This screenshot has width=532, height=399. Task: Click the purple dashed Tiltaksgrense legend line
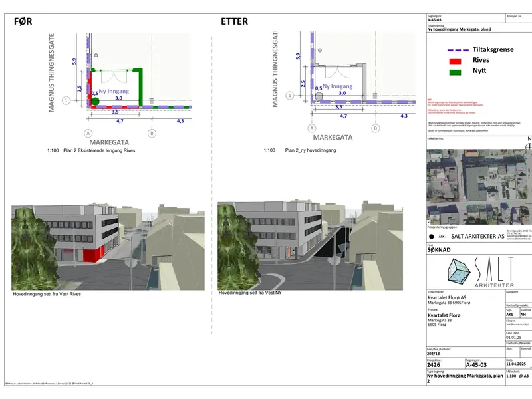click(458, 50)
